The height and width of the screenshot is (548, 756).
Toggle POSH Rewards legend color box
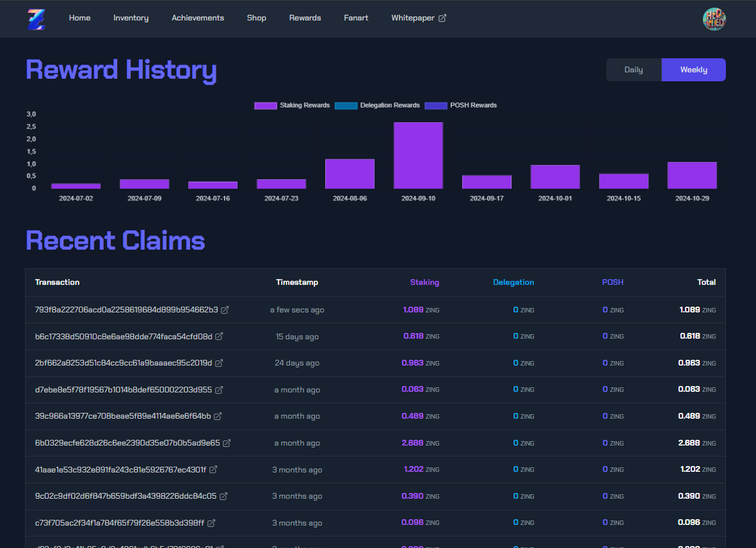[436, 106]
